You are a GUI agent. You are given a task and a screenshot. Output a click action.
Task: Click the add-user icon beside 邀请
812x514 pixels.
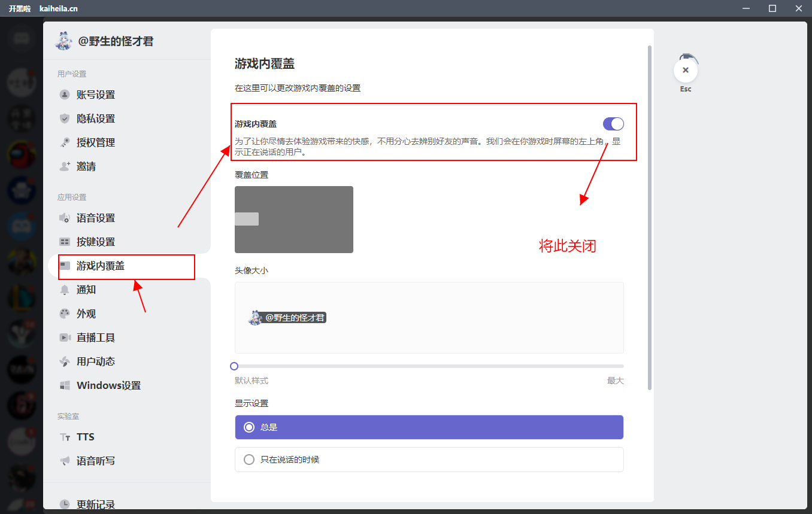click(x=65, y=166)
